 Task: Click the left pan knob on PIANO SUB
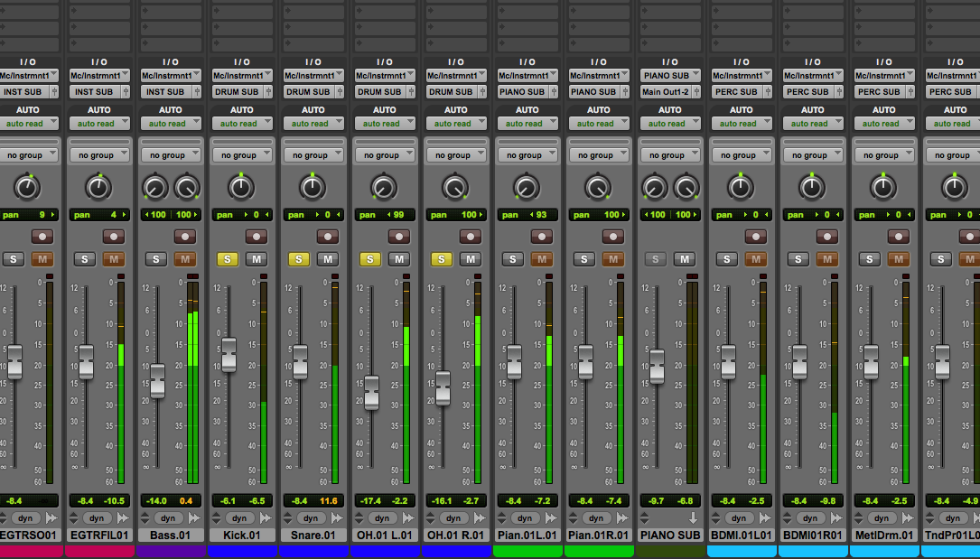pyautogui.click(x=654, y=188)
